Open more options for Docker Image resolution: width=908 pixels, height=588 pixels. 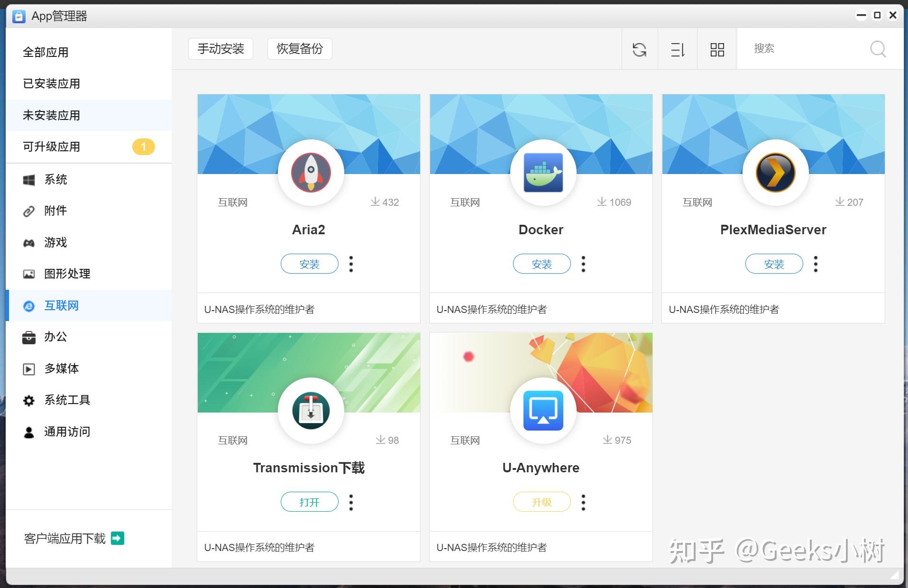pyautogui.click(x=583, y=264)
